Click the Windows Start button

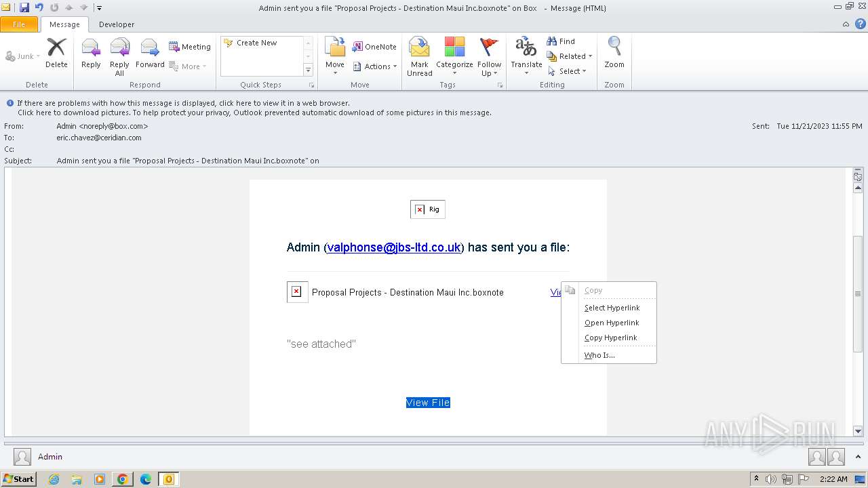pos(19,479)
